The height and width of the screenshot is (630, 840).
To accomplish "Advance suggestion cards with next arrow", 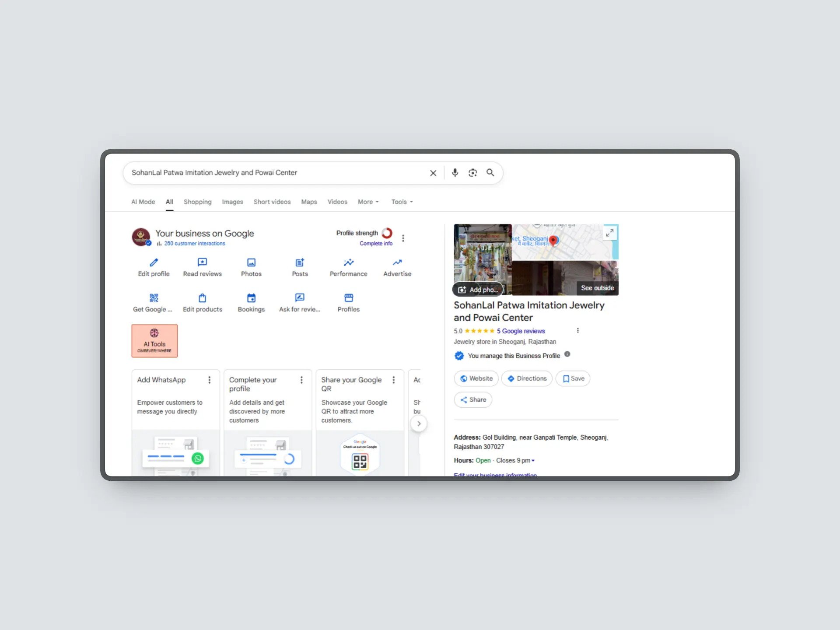I will tap(419, 423).
